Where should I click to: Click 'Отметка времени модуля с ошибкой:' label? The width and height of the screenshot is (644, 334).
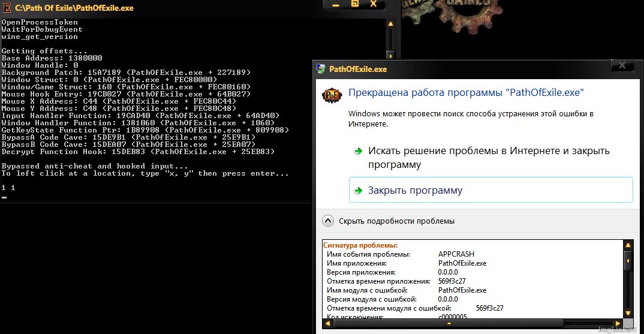click(389, 309)
